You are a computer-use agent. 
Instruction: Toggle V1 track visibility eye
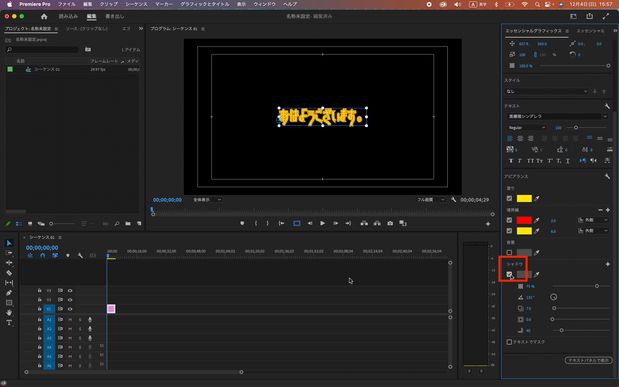pos(70,309)
